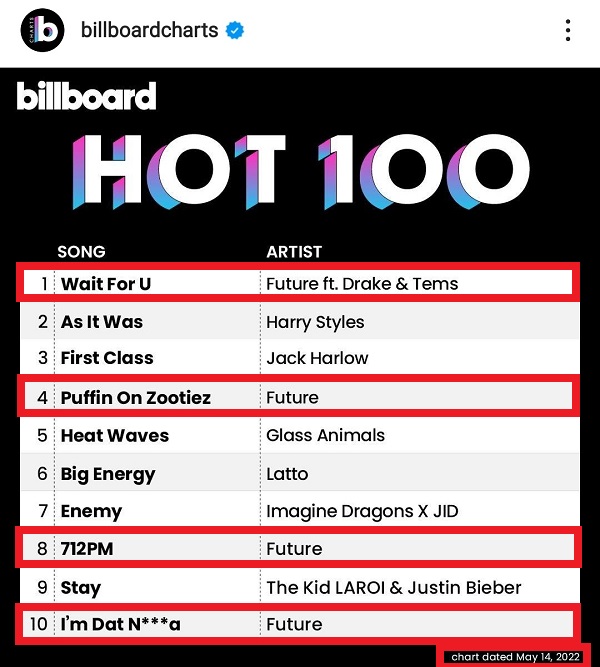Click the blue verified badge
Viewport: 600px width, 667px height.
point(234,30)
